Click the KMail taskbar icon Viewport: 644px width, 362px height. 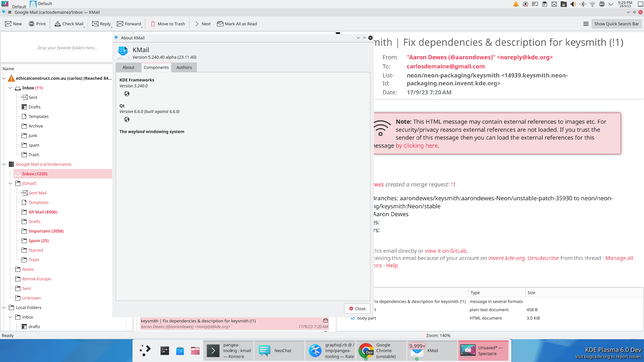click(x=431, y=350)
